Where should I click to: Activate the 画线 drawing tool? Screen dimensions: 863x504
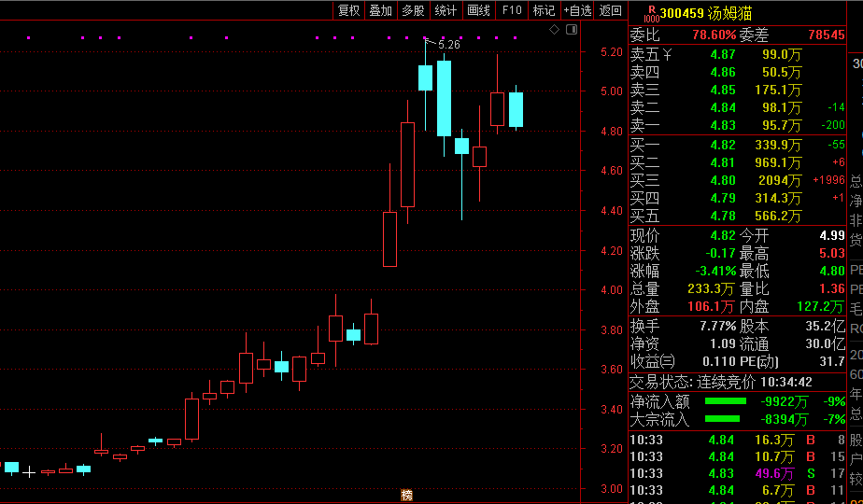click(x=478, y=10)
